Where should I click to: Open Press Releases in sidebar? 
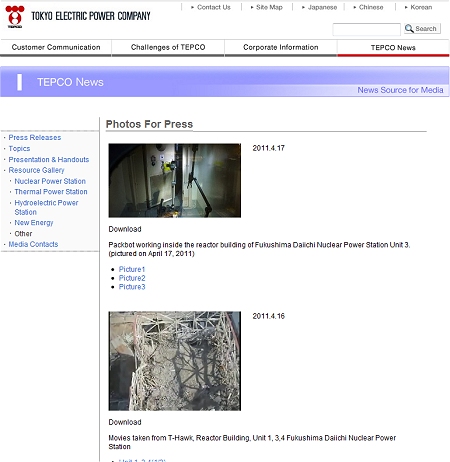35,137
